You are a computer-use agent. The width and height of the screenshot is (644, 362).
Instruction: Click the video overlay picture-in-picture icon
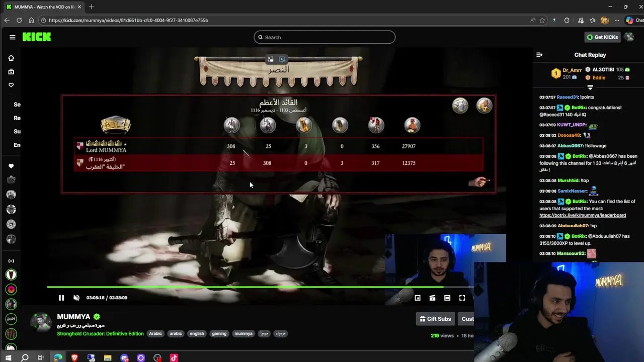(x=270, y=59)
